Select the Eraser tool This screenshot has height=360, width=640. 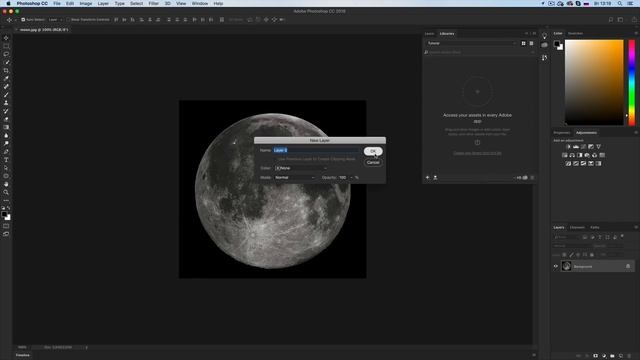pyautogui.click(x=6, y=119)
